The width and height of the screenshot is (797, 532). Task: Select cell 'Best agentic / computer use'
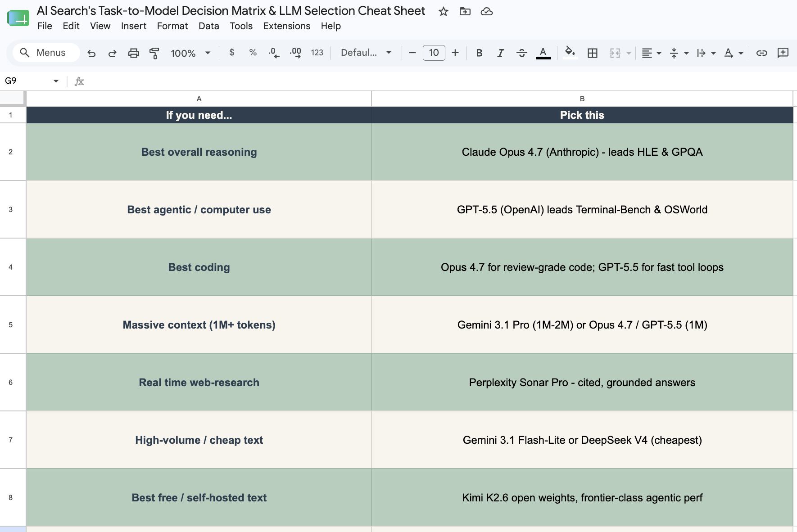coord(199,209)
